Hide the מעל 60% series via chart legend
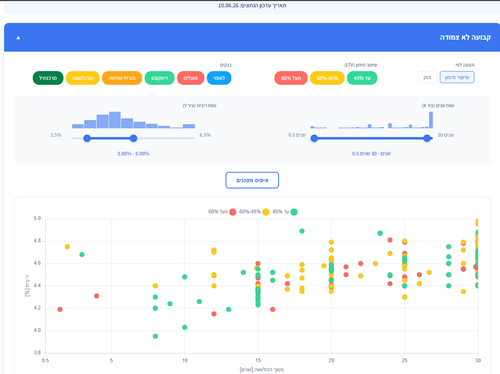 222,212
